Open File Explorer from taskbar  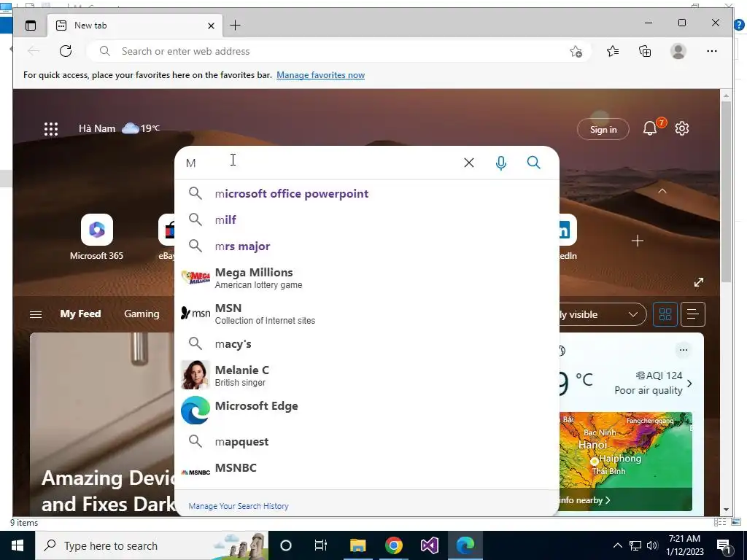point(357,545)
